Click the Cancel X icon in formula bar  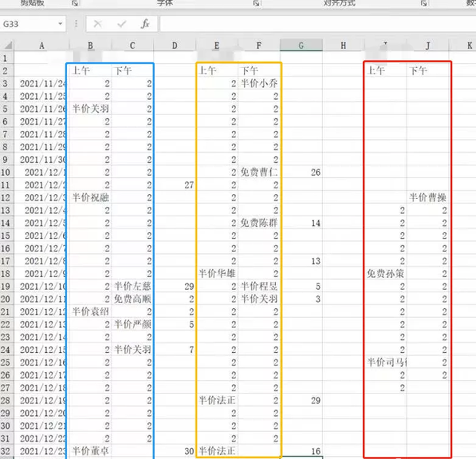click(97, 24)
